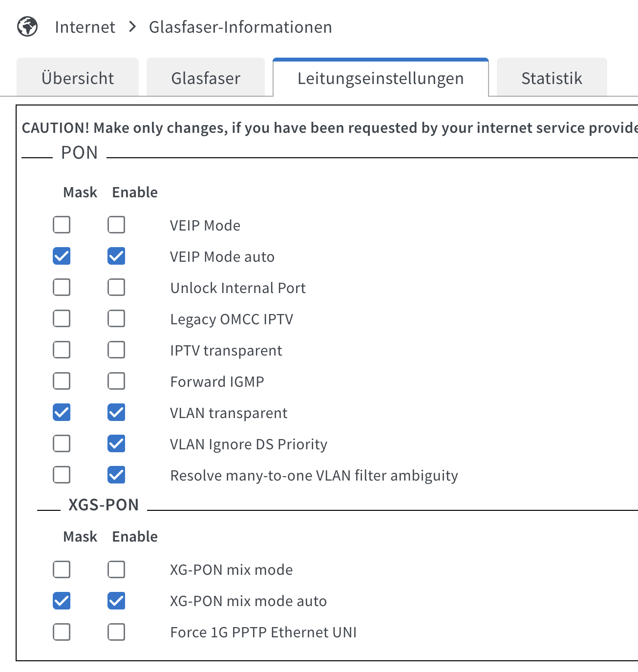
Task: Click the Internet breadcrumb link
Action: pyautogui.click(x=85, y=27)
